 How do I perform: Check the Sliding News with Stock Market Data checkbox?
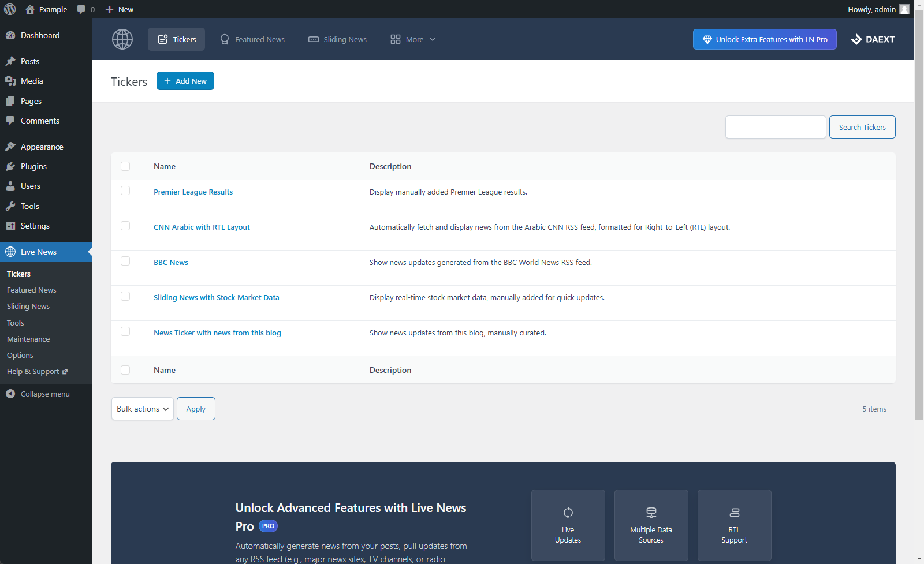(x=125, y=296)
